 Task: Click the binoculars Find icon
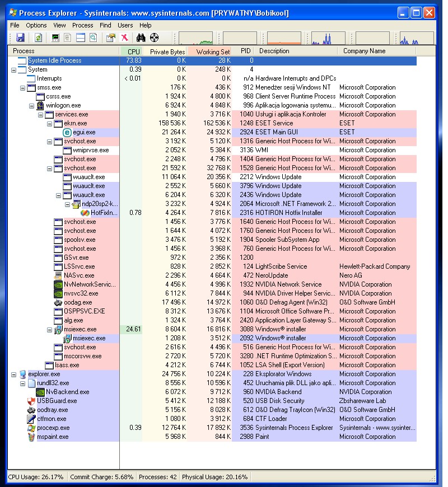click(141, 38)
